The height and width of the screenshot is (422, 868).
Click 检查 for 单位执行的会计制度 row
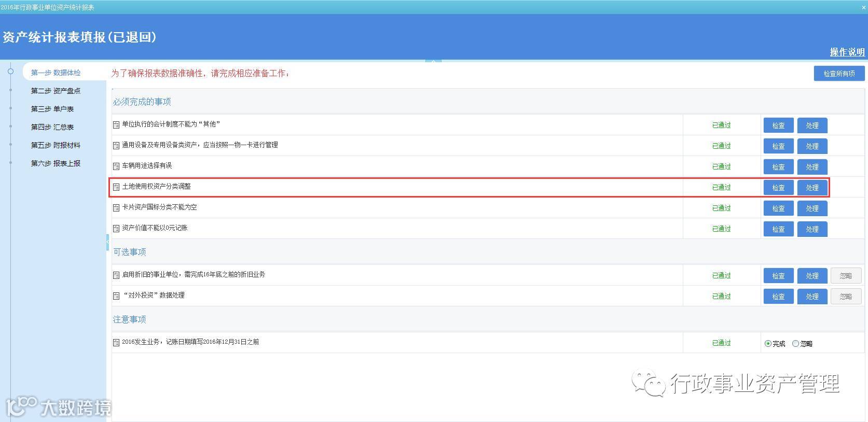[778, 125]
